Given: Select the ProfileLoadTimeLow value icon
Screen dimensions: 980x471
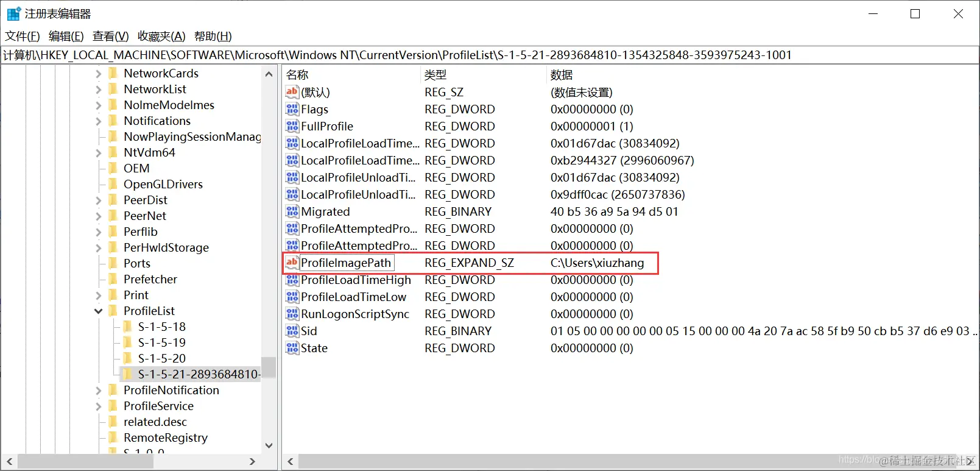Looking at the screenshot, I should coord(292,297).
